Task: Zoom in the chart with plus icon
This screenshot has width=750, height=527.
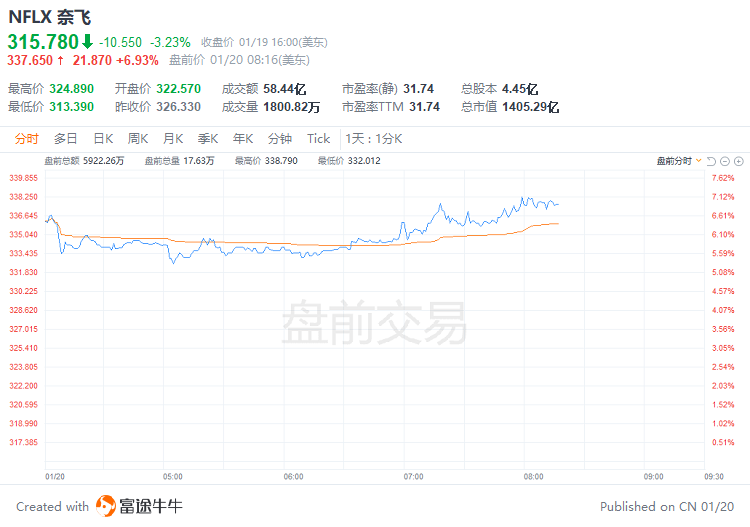Action: click(x=739, y=161)
